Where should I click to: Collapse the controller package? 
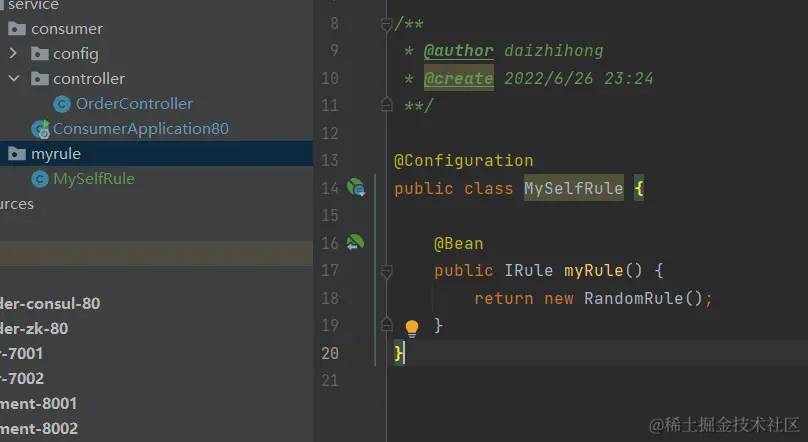pos(13,79)
